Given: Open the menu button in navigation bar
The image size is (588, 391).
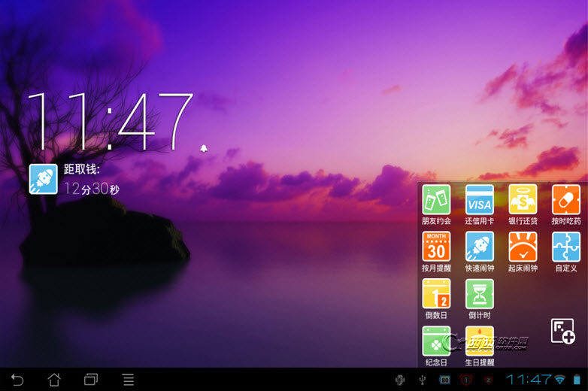Looking at the screenshot, I should pyautogui.click(x=129, y=380).
